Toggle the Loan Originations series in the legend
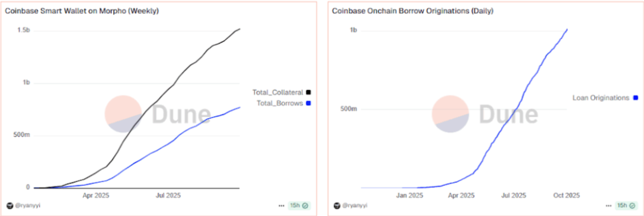The image size is (644, 216). 601,98
